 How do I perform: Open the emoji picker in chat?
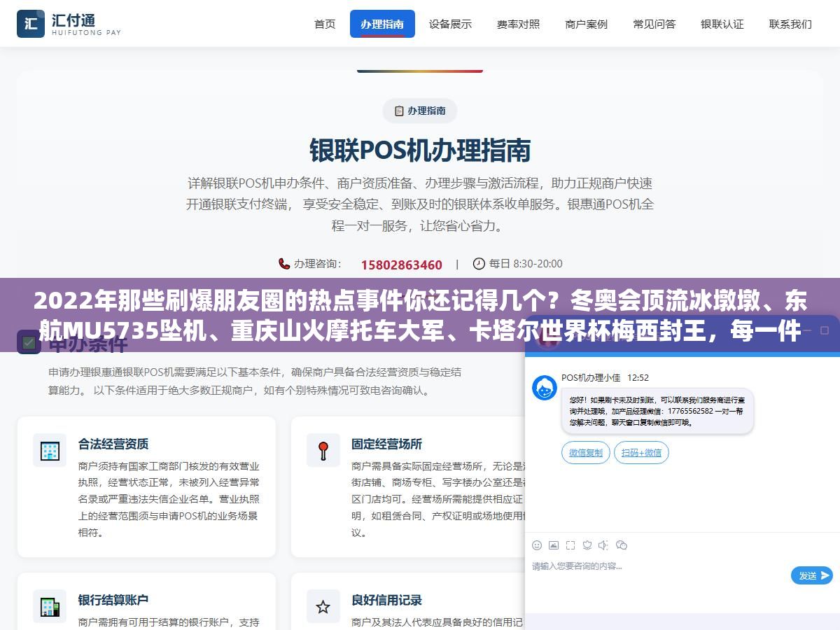(x=537, y=545)
